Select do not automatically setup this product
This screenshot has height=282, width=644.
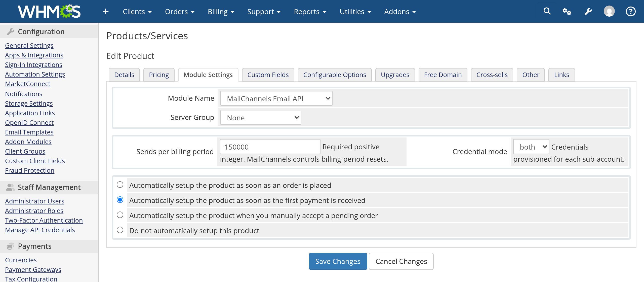tap(120, 230)
